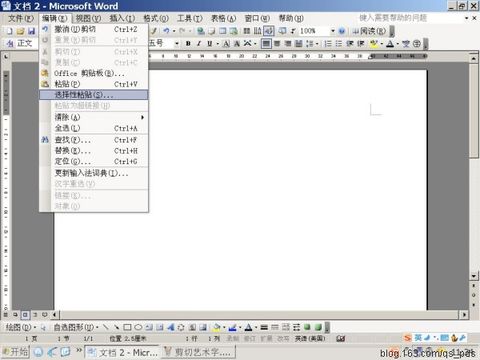This screenshot has width=480, height=360.
Task: Expand the 清除(A) submenu
Action: (94, 117)
